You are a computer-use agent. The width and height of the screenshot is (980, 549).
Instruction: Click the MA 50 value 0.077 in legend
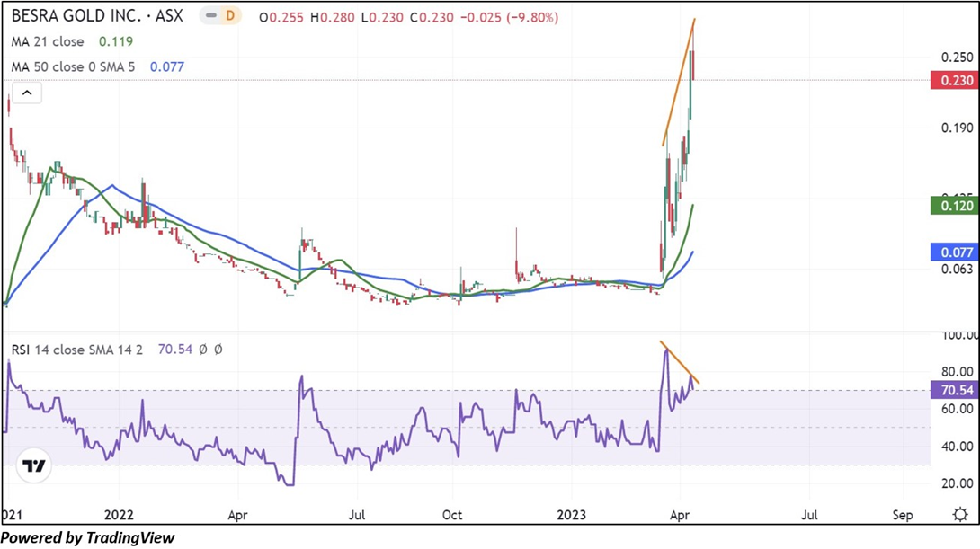(x=167, y=66)
